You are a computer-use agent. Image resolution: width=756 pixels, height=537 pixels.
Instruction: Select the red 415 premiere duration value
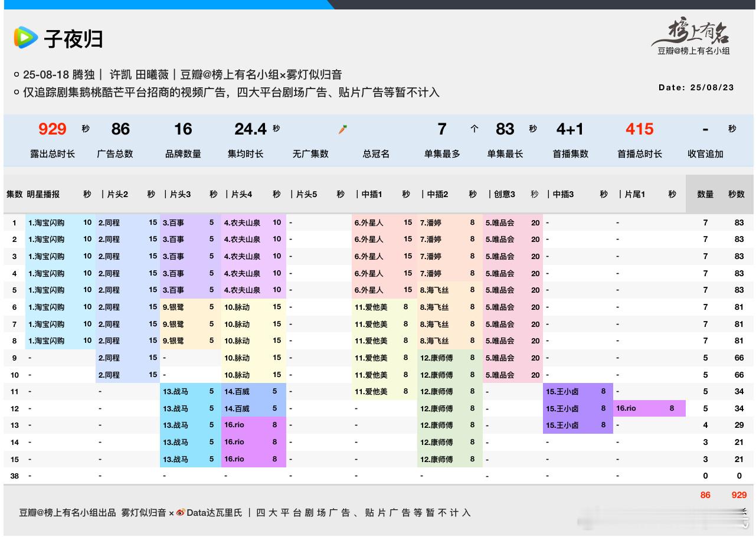pos(640,129)
